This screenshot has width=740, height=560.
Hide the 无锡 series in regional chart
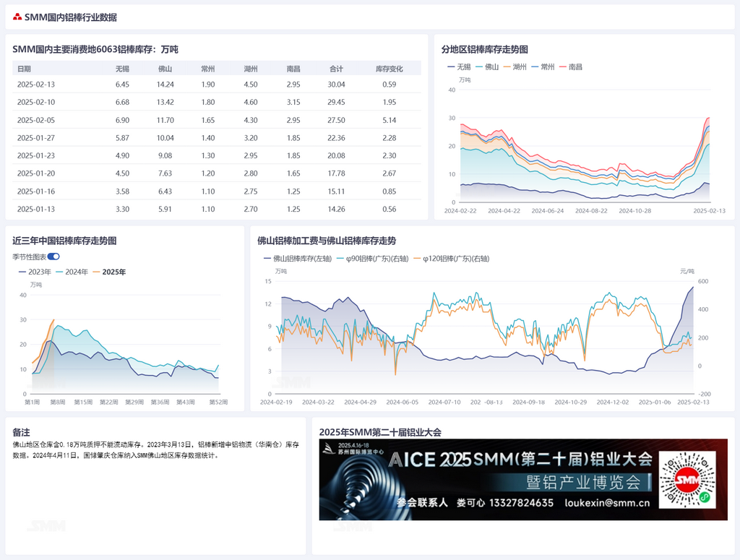point(459,67)
